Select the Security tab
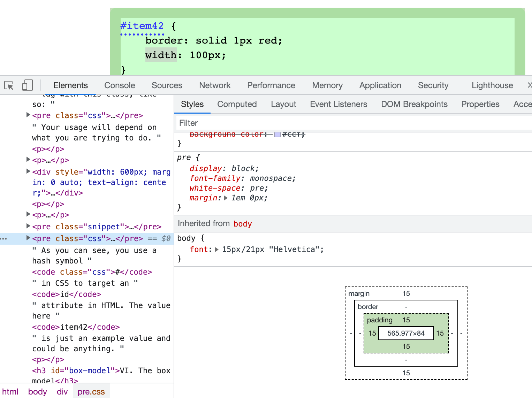The image size is (532, 398). 433,85
